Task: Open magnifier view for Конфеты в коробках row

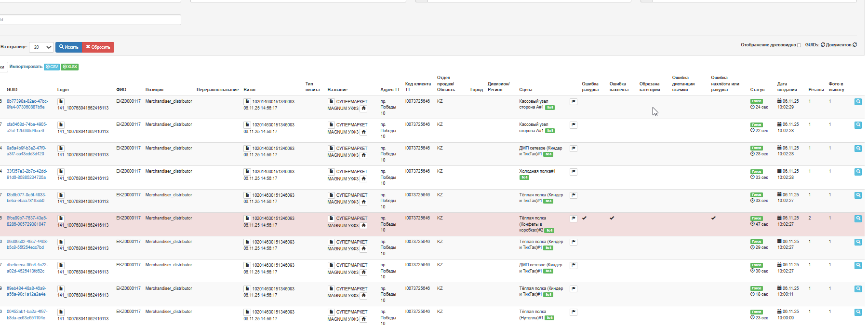Action: (858, 219)
